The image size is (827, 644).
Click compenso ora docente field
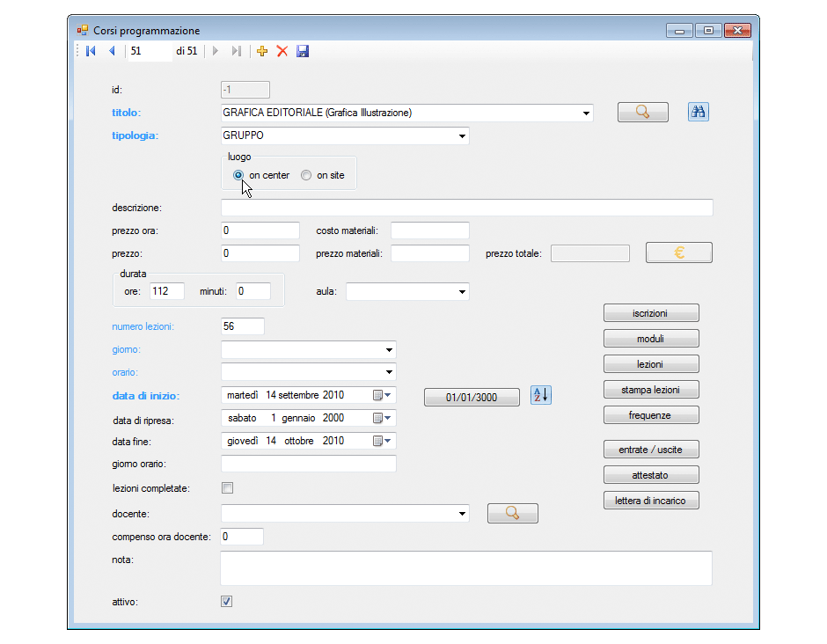[242, 537]
